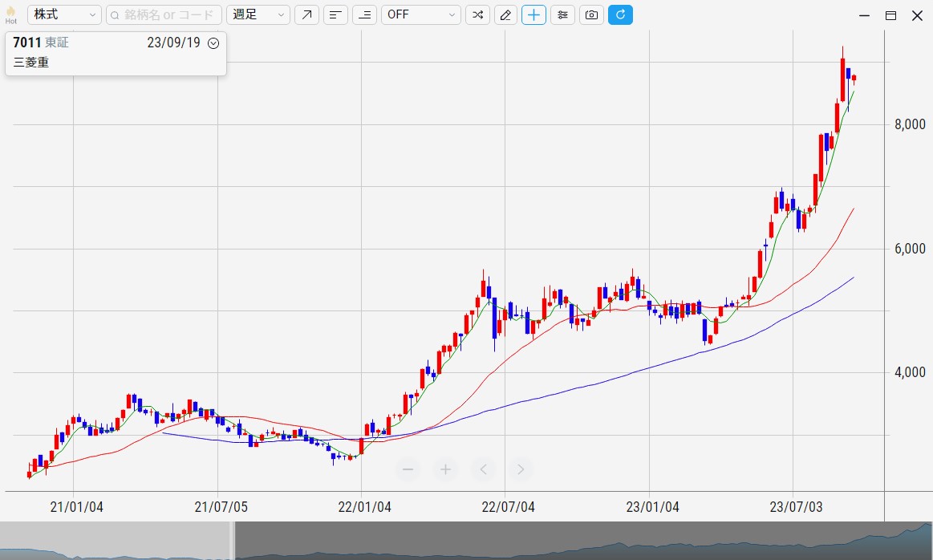Zoom in the chart with plus button

pyautogui.click(x=445, y=469)
